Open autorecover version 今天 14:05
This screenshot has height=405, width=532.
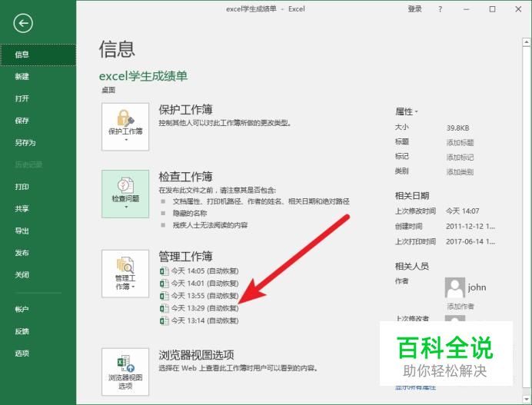tap(199, 271)
